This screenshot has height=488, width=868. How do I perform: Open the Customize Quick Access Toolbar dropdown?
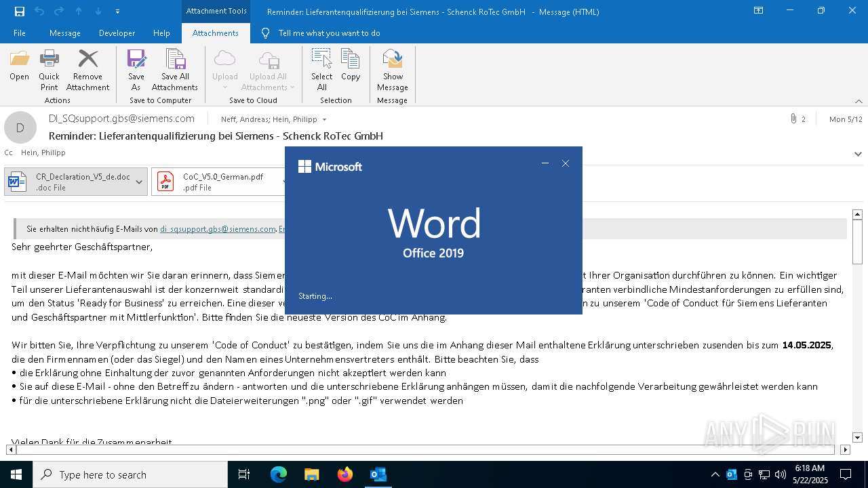[x=117, y=12]
